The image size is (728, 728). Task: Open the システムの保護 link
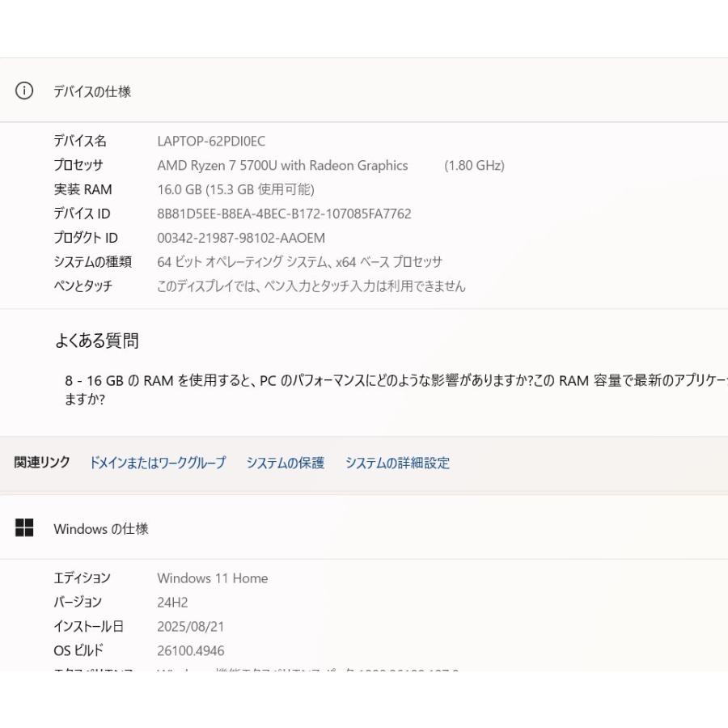pos(286,463)
